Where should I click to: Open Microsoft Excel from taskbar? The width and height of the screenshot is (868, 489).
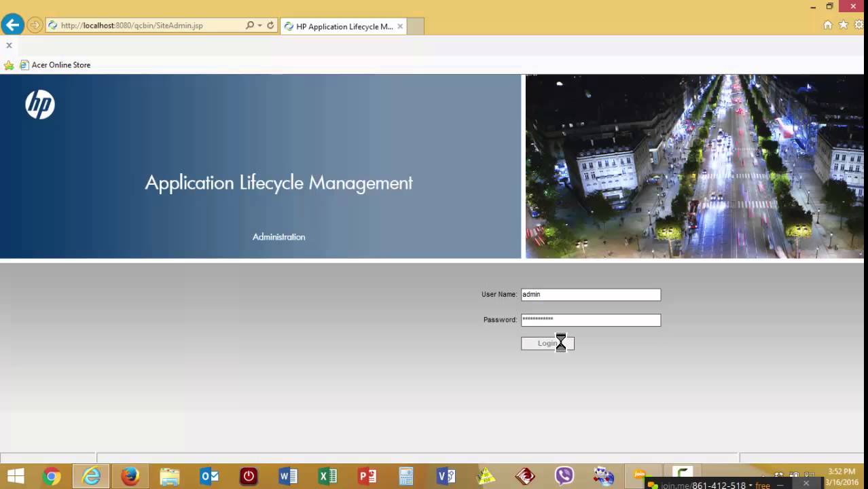327,476
